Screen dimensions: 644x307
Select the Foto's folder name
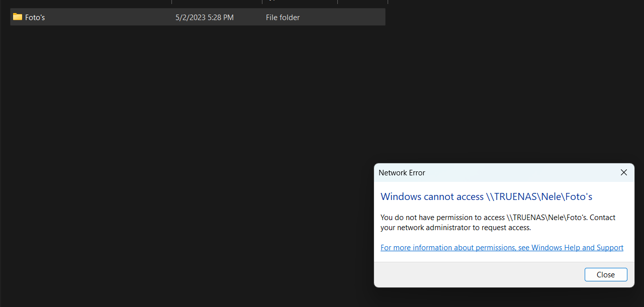click(35, 18)
